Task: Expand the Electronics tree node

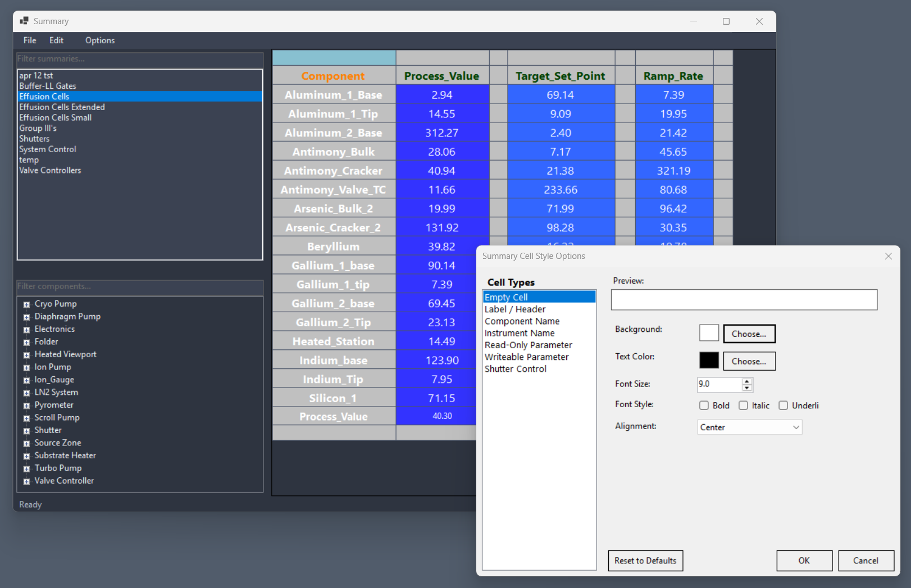Action: [x=26, y=330]
